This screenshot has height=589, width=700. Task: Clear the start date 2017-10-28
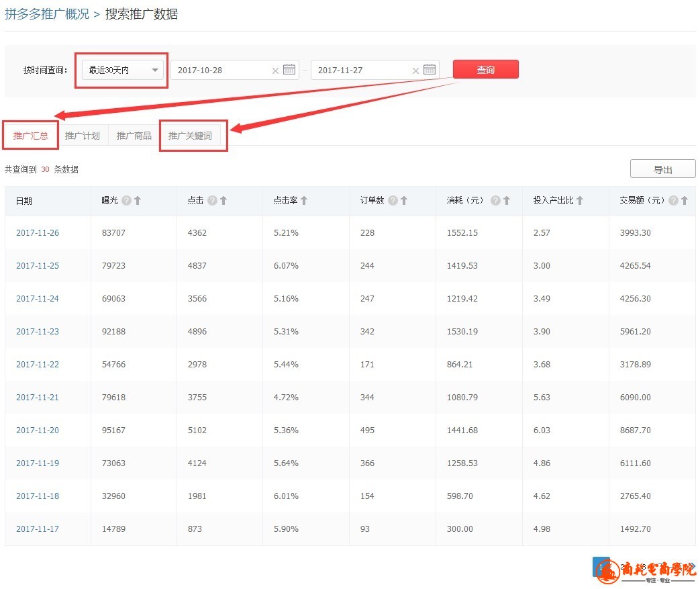tap(275, 71)
